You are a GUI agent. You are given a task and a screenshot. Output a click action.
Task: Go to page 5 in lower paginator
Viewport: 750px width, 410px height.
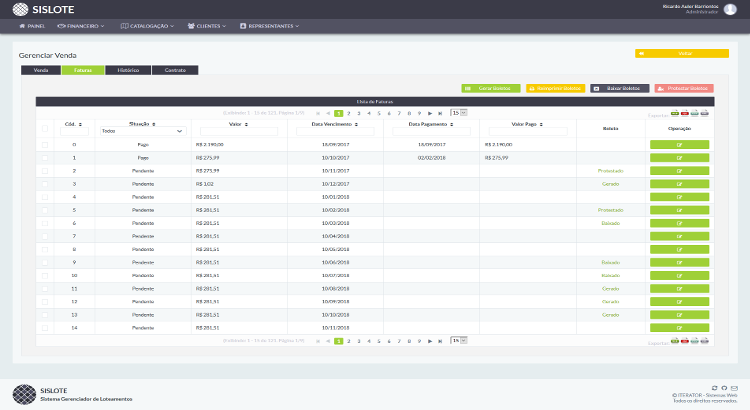[x=379, y=341]
